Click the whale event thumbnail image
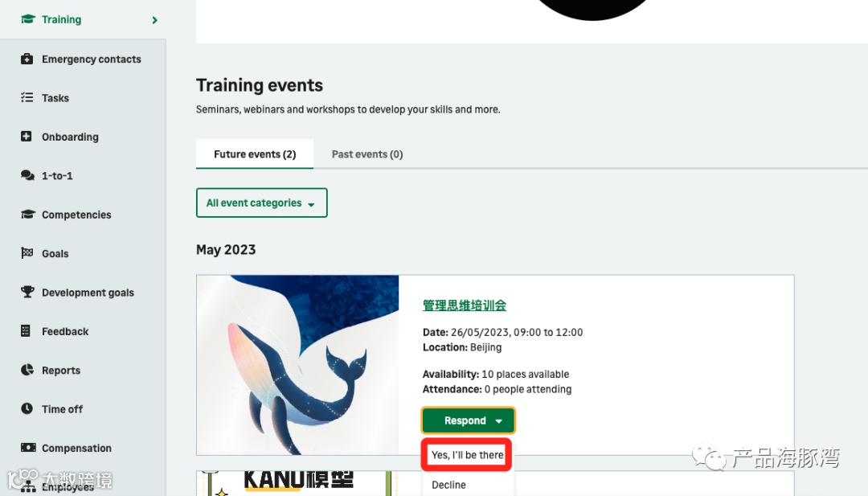Image resolution: width=868 pixels, height=496 pixels. 298,365
